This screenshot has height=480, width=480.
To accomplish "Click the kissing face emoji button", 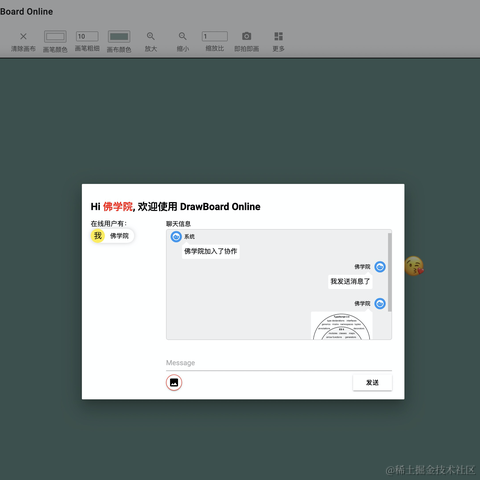I will (x=414, y=266).
